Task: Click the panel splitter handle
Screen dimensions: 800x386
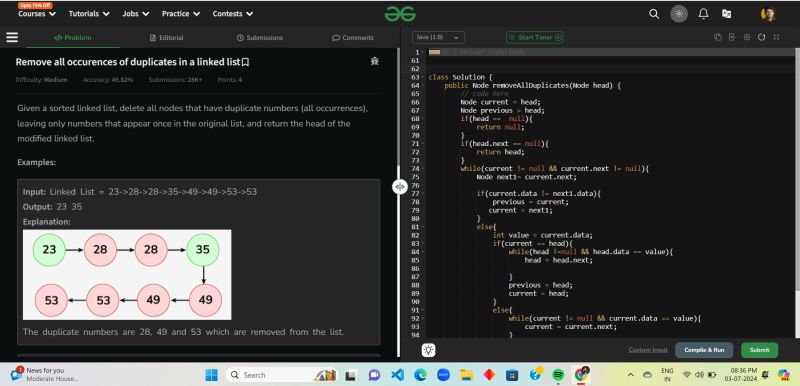Action: 399,187
